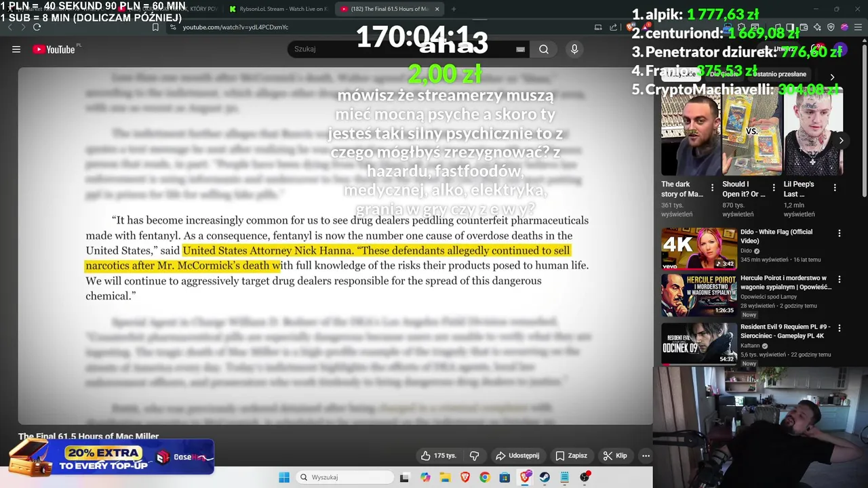Click the 20% Extra top-up banner
868x488 pixels.
[113, 457]
